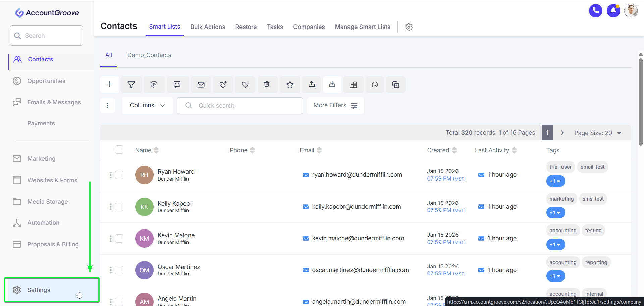Click the merge duplicate contacts icon
This screenshot has width=644, height=306.
[396, 84]
